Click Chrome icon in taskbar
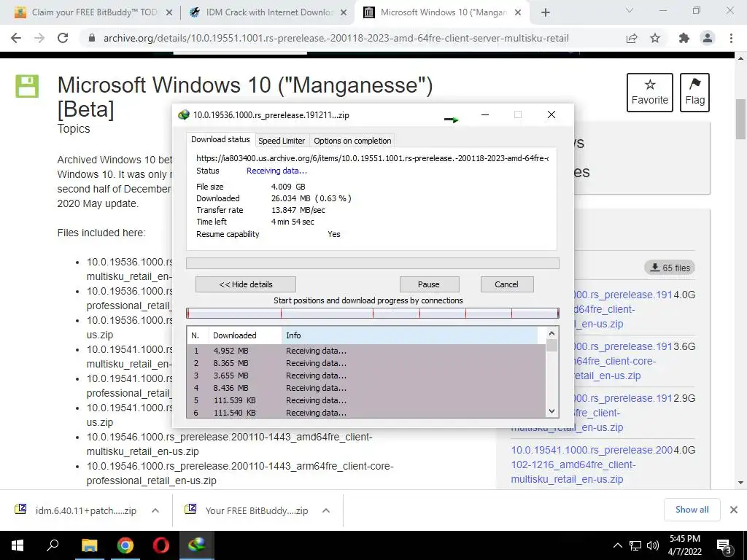Viewport: 747px width, 560px height. (125, 545)
